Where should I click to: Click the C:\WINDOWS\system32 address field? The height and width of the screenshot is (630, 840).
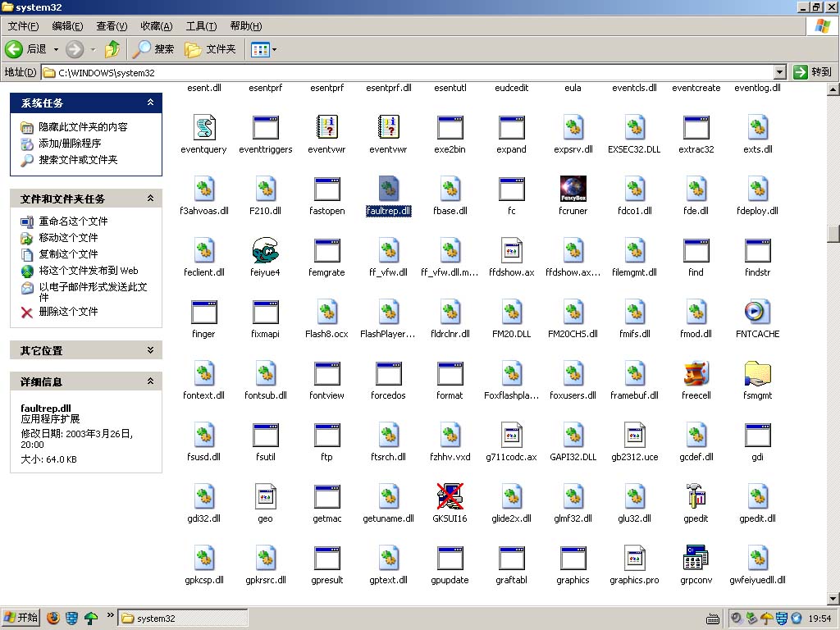click(x=410, y=72)
